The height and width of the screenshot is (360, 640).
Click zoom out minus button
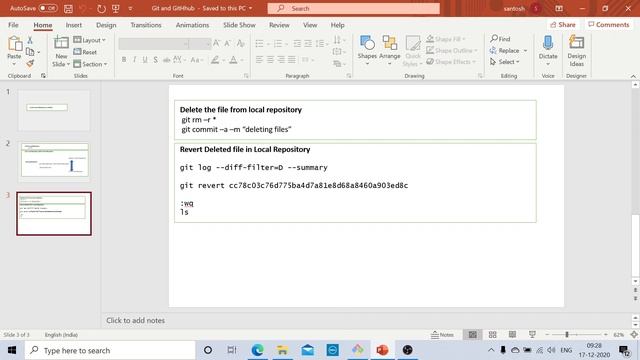tap(547, 335)
